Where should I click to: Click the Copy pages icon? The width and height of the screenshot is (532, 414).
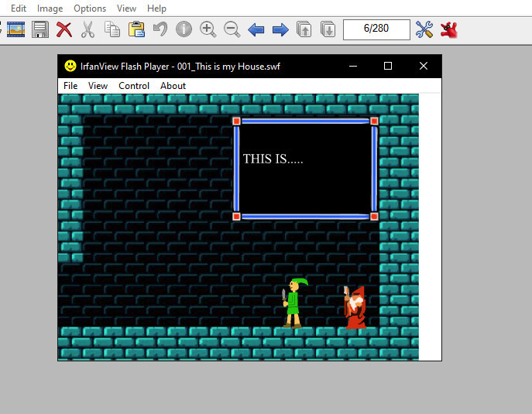112,29
